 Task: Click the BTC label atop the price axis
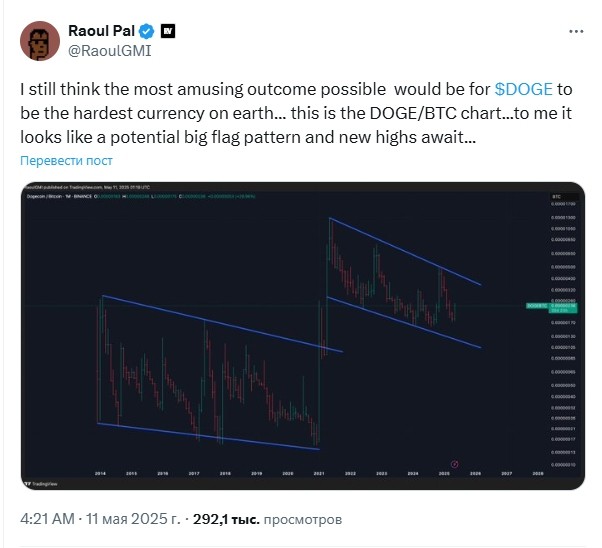(554, 197)
